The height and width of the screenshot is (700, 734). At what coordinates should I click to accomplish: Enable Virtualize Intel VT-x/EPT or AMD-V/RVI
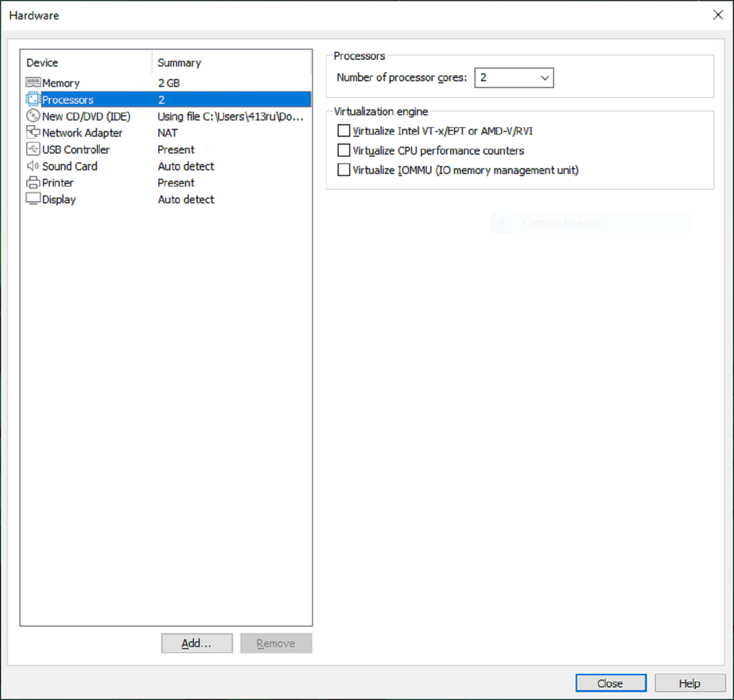click(x=343, y=130)
